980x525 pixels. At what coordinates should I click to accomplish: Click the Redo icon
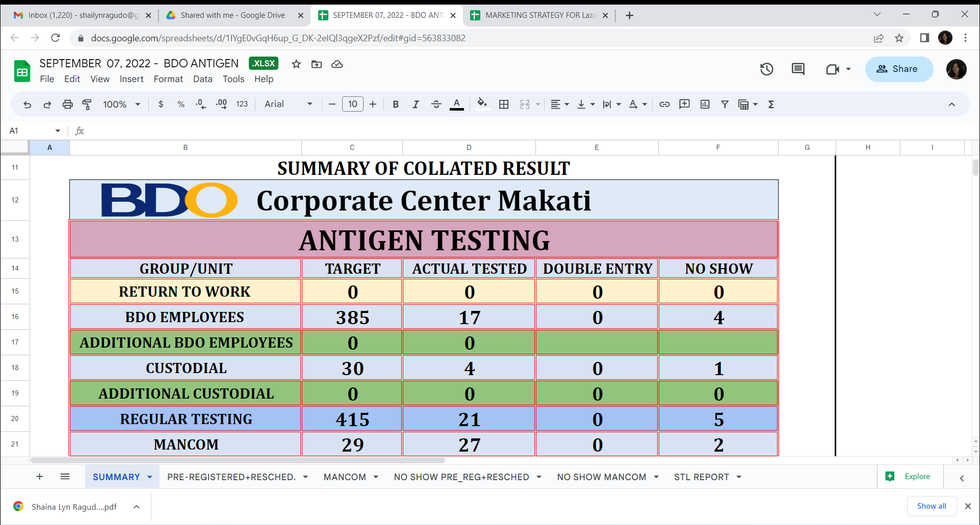click(47, 104)
